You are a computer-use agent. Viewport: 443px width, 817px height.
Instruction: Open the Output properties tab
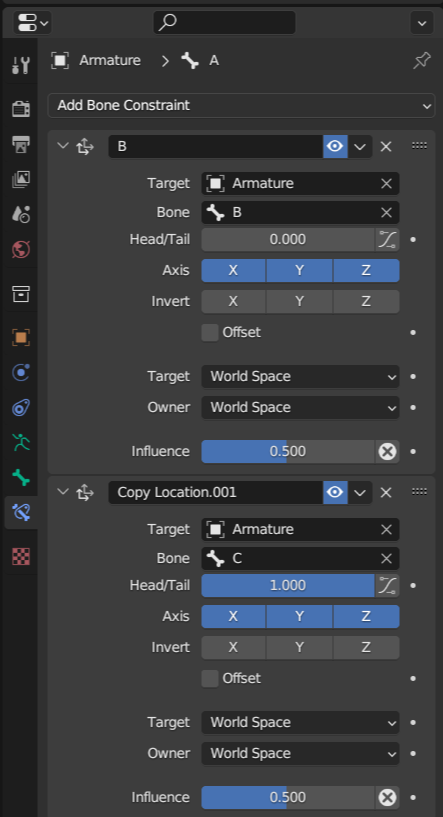21,144
